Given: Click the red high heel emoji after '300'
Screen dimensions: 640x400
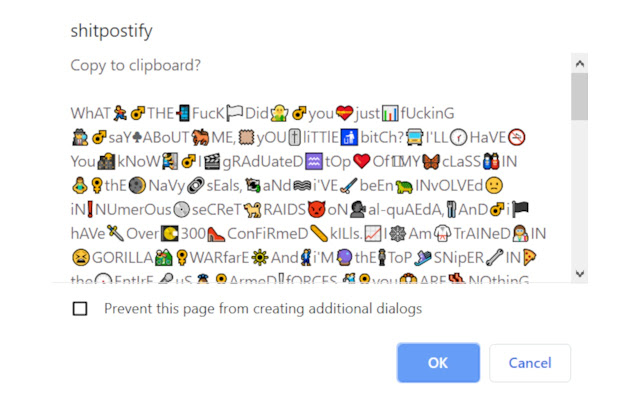Looking at the screenshot, I should (x=216, y=234).
